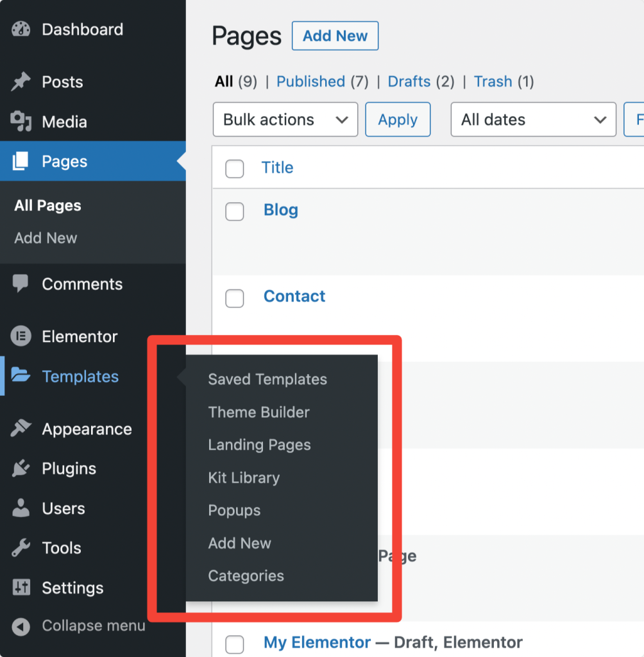Open All Pages in the sidebar submenu

[47, 205]
